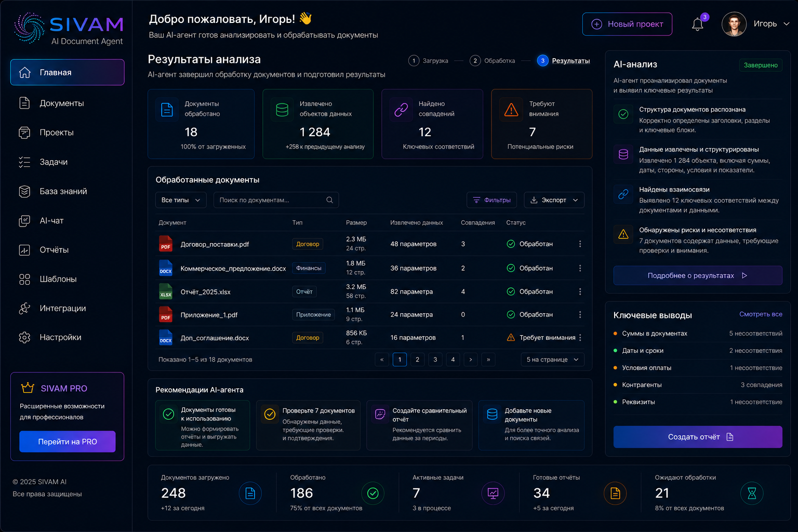
Task: Click the Поиск по документам search field
Action: point(276,200)
